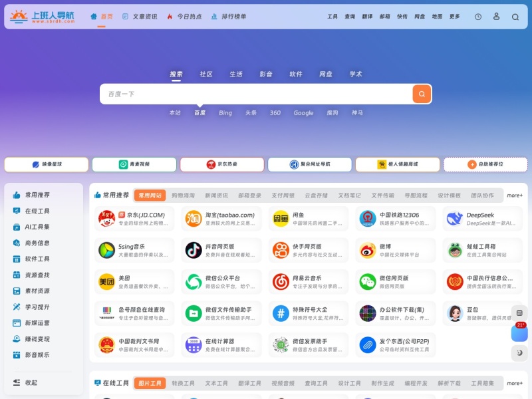This screenshot has width=532, height=399.
Task: Open the 查询 header menu
Action: point(350,16)
